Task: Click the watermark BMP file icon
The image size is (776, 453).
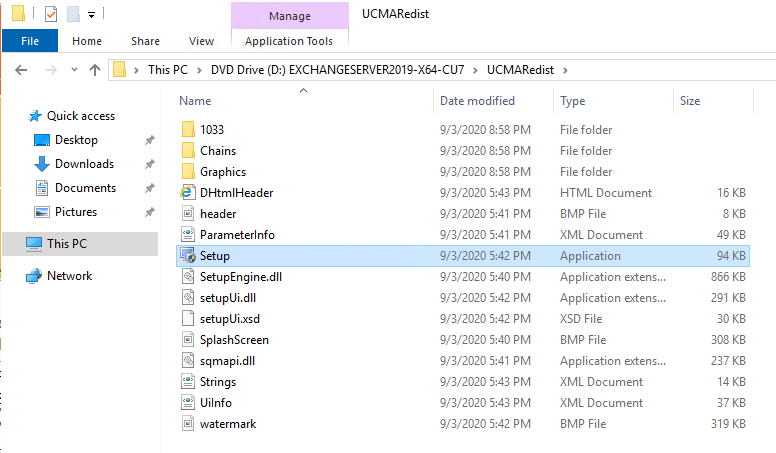Action: (x=188, y=424)
